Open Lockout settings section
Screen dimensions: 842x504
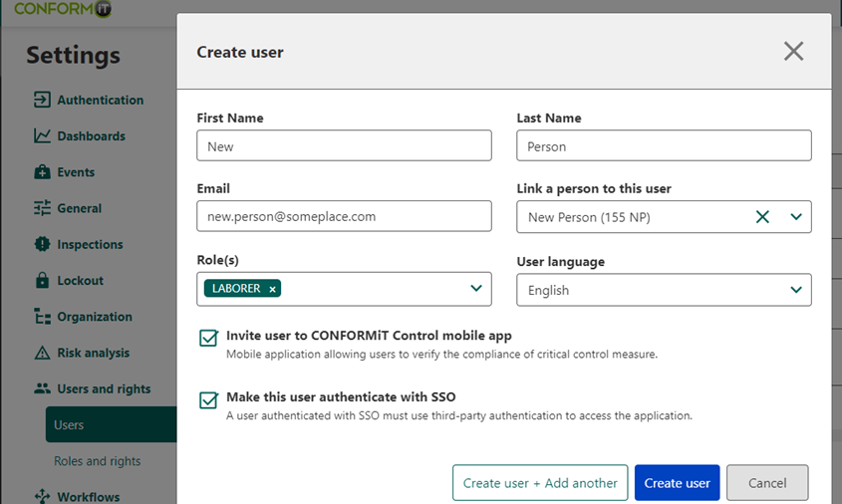click(80, 280)
